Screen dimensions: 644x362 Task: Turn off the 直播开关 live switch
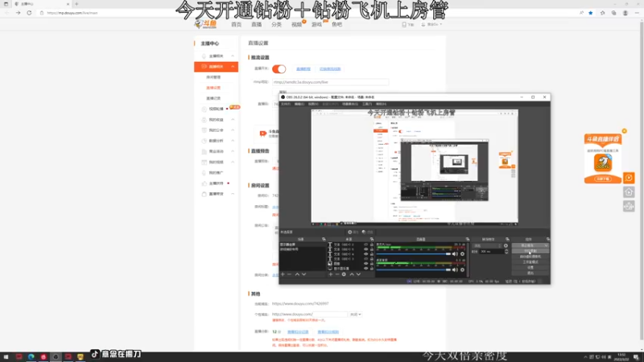[x=279, y=69]
